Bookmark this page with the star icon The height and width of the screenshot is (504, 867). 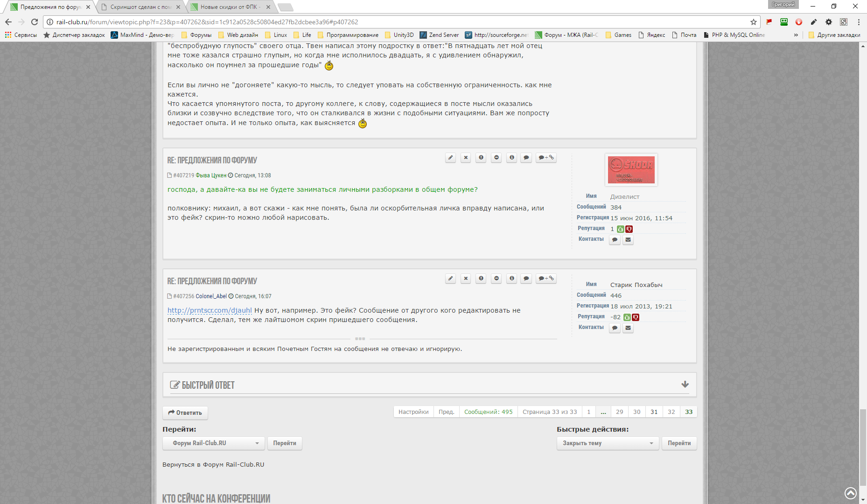point(753,22)
